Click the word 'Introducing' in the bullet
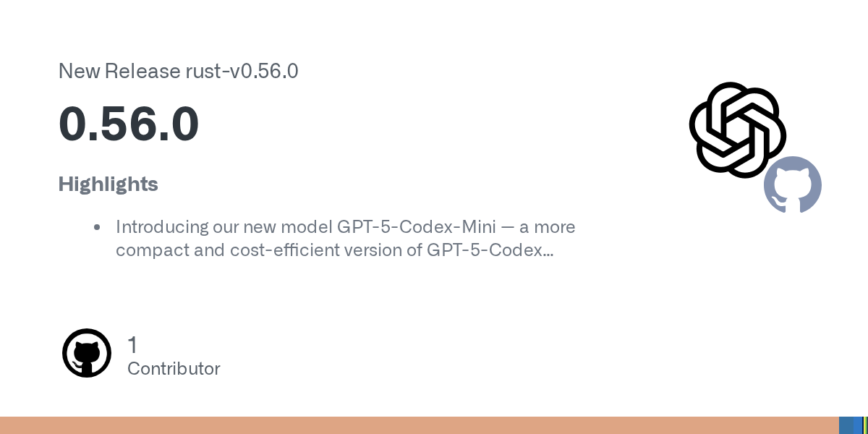Image resolution: width=868 pixels, height=434 pixels. 162,227
